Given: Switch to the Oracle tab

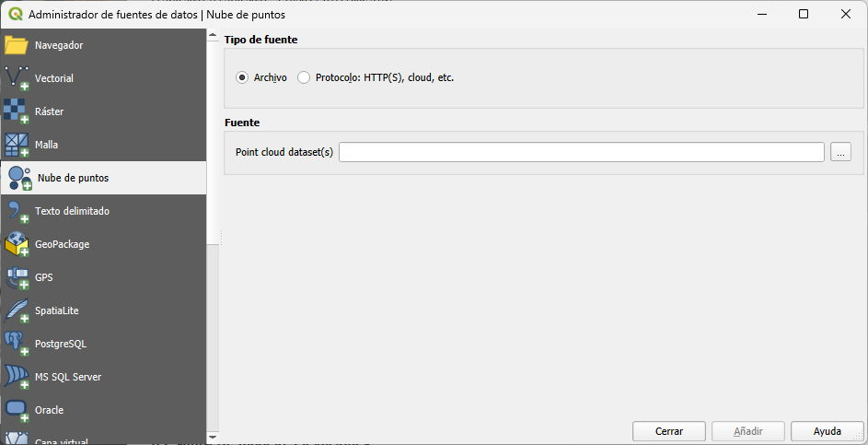Looking at the screenshot, I should 49,410.
